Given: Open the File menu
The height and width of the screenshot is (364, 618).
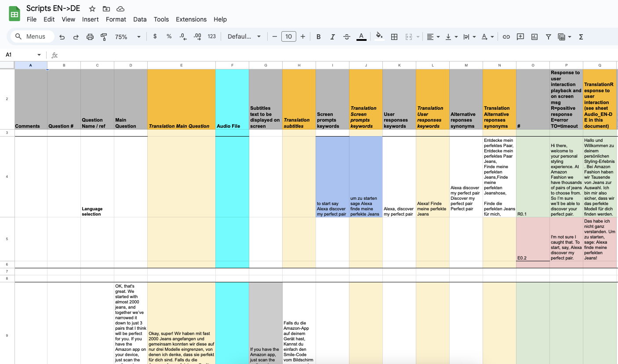Looking at the screenshot, I should (32, 19).
